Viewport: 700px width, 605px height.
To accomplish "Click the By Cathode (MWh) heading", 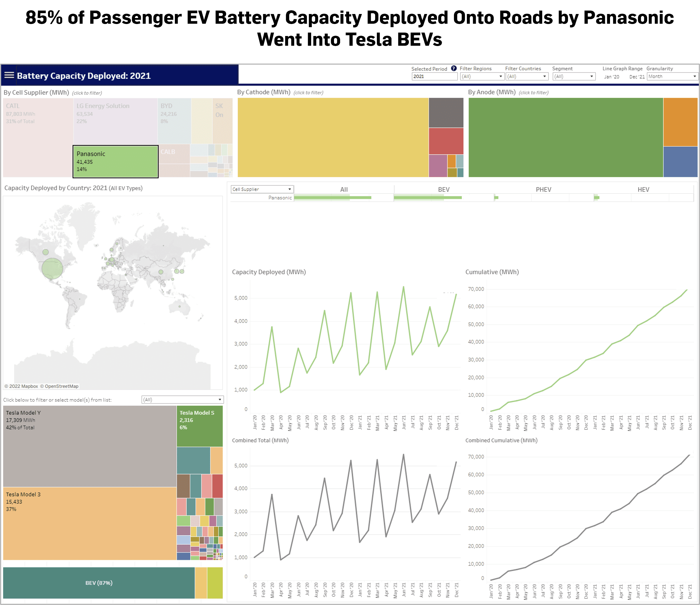I will (x=263, y=92).
